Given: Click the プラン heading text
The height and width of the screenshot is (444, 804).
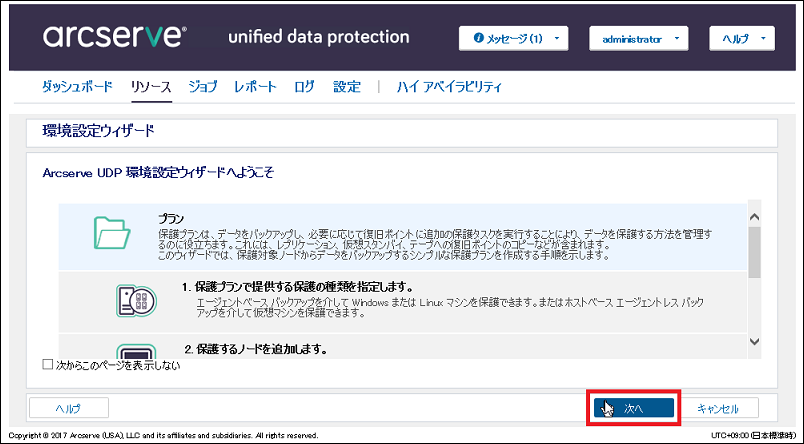Looking at the screenshot, I should point(171,219).
